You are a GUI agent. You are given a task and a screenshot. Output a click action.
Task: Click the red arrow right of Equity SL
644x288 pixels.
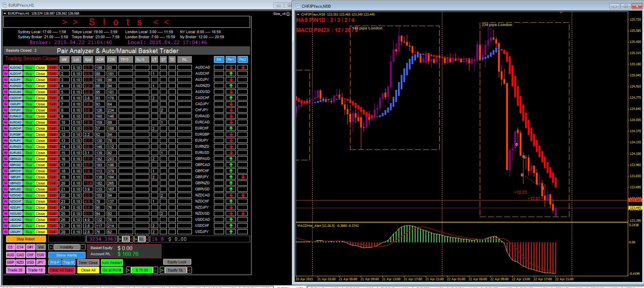[190, 270]
